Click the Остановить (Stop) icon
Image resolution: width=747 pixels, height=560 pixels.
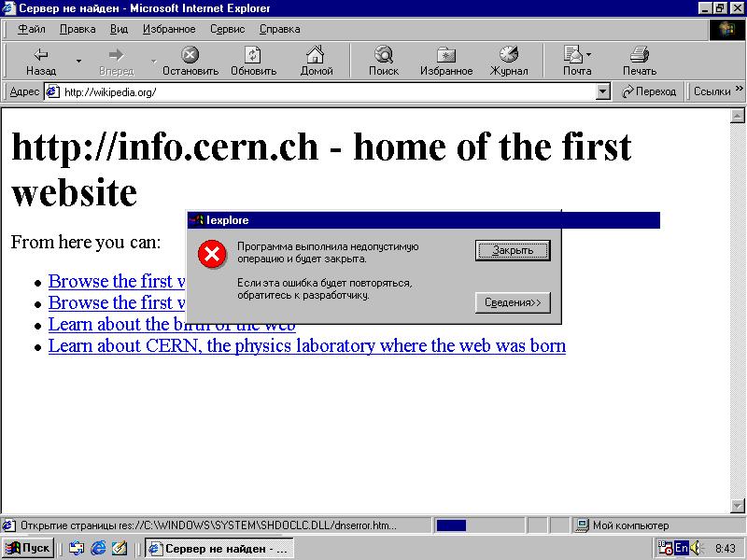click(x=190, y=56)
